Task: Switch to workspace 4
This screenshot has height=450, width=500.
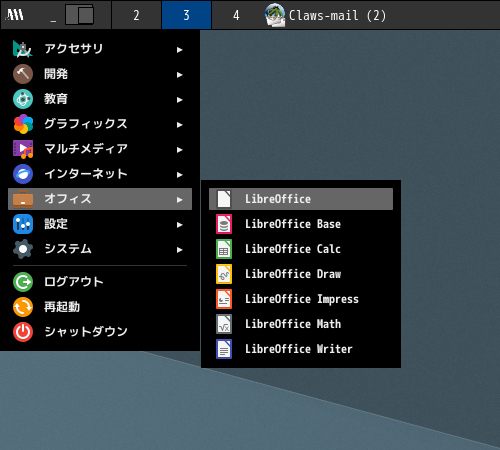Action: 236,15
